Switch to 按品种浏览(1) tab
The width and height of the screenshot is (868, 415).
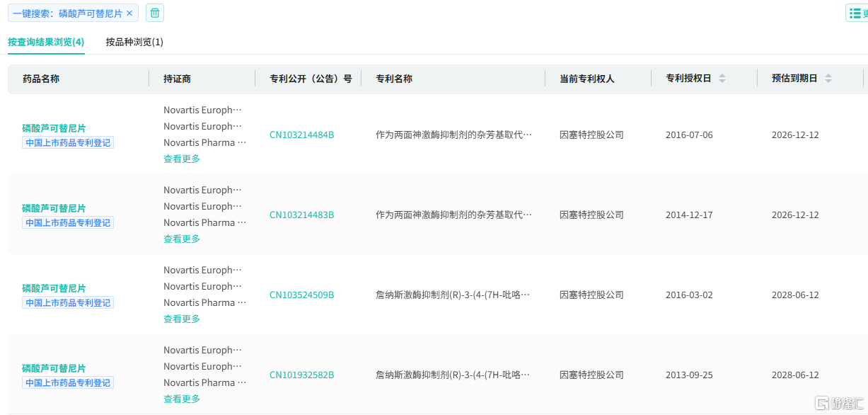point(134,42)
